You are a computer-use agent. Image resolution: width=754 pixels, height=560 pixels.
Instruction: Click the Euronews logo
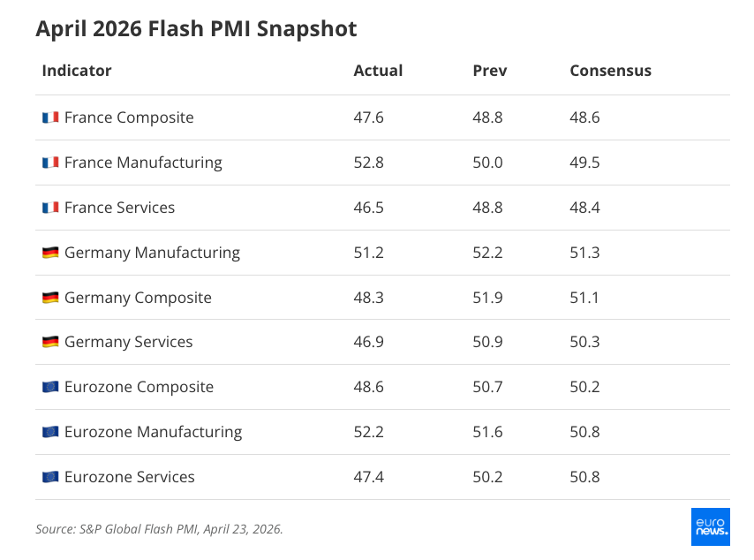pyautogui.click(x=711, y=526)
